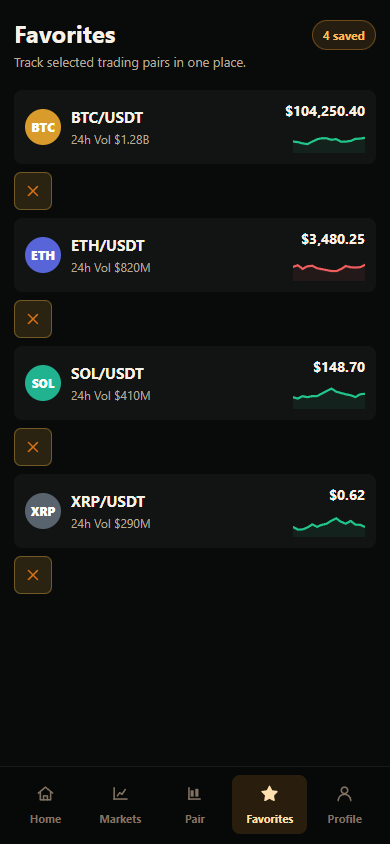The height and width of the screenshot is (844, 390).
Task: Open the Markets chart icon tab
Action: click(x=120, y=793)
